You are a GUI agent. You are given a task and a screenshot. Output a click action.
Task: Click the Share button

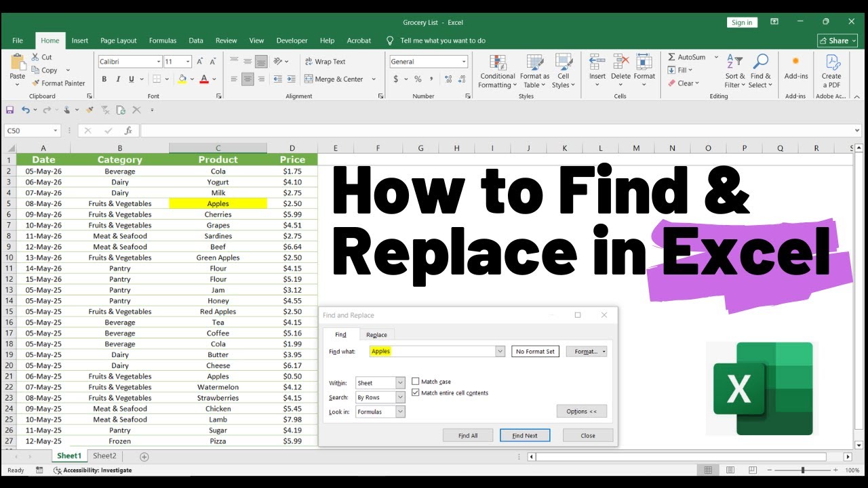(837, 41)
